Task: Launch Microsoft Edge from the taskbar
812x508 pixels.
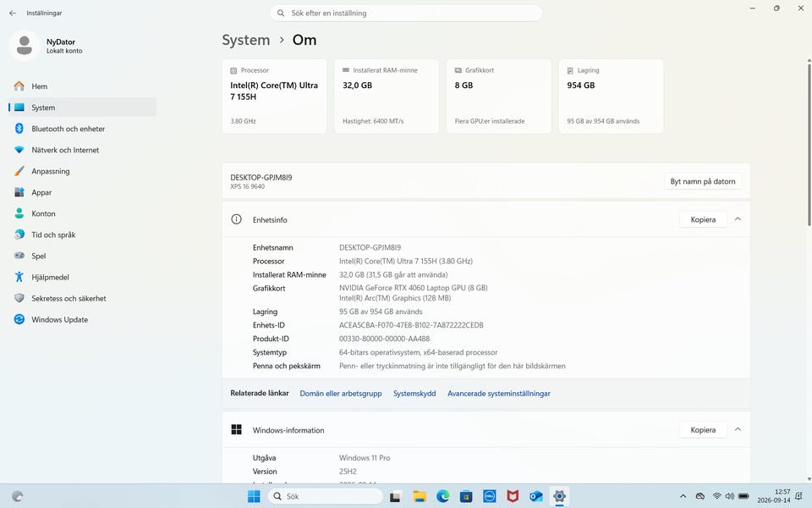Action: [x=442, y=496]
